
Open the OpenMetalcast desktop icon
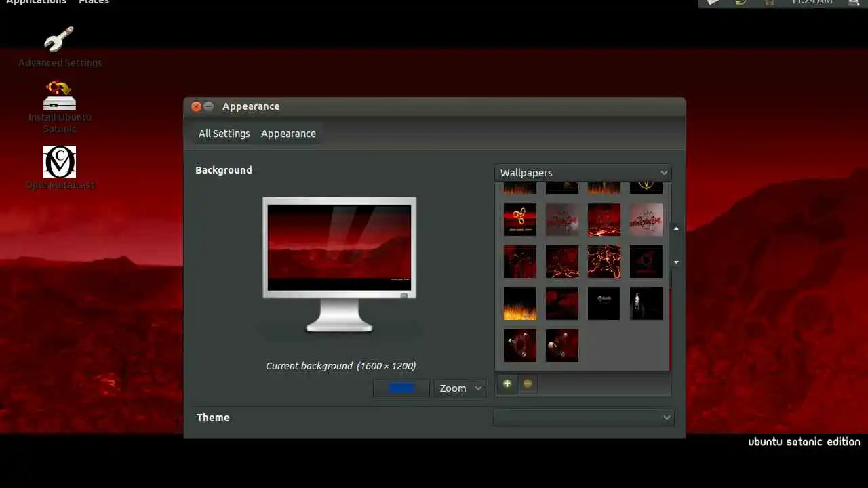60,167
